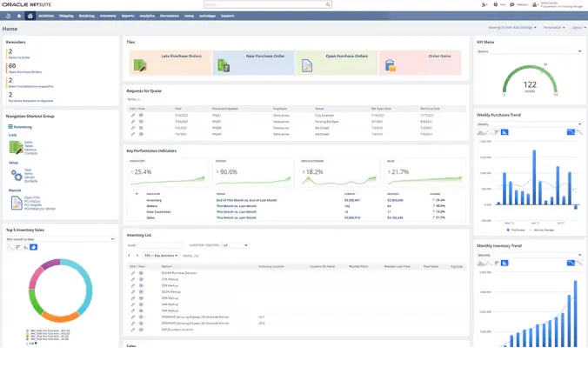
Task: Go to the Home icon in navbar
Action: tap(30, 16)
